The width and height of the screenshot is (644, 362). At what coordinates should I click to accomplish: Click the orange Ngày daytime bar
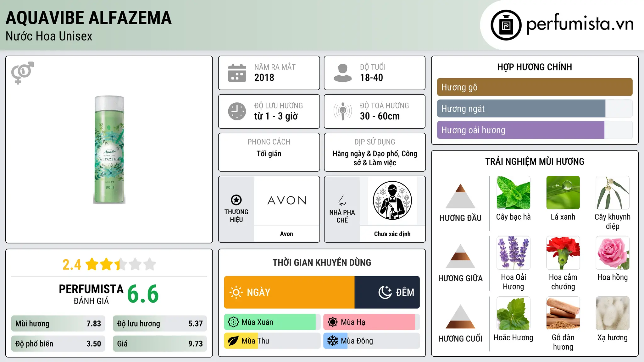pos(289,292)
